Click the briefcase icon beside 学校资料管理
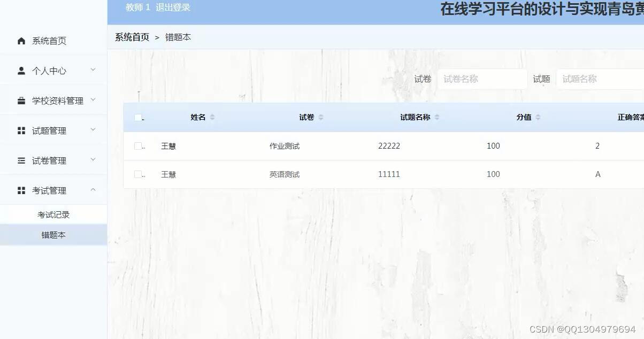Screen dimensions: 644x339 coord(21,101)
